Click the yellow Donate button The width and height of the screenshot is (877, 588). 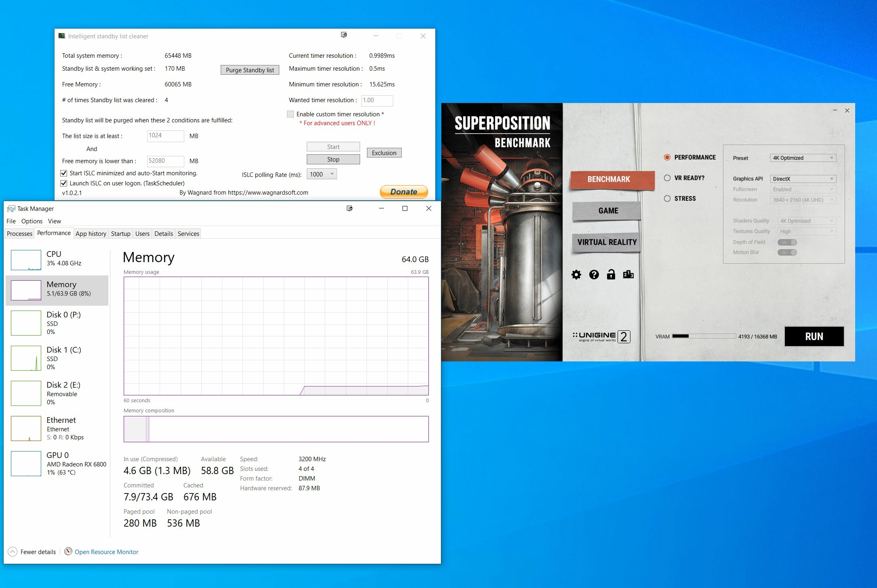pyautogui.click(x=404, y=192)
